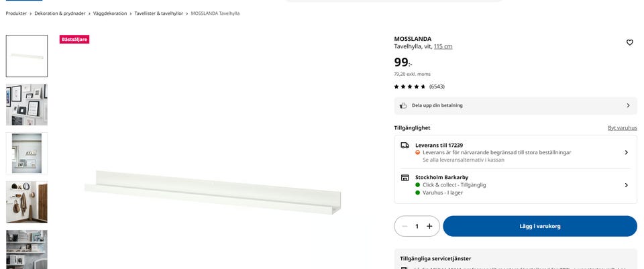The height and width of the screenshot is (269, 644).
Task: Click the quantity input field
Action: coord(417,226)
